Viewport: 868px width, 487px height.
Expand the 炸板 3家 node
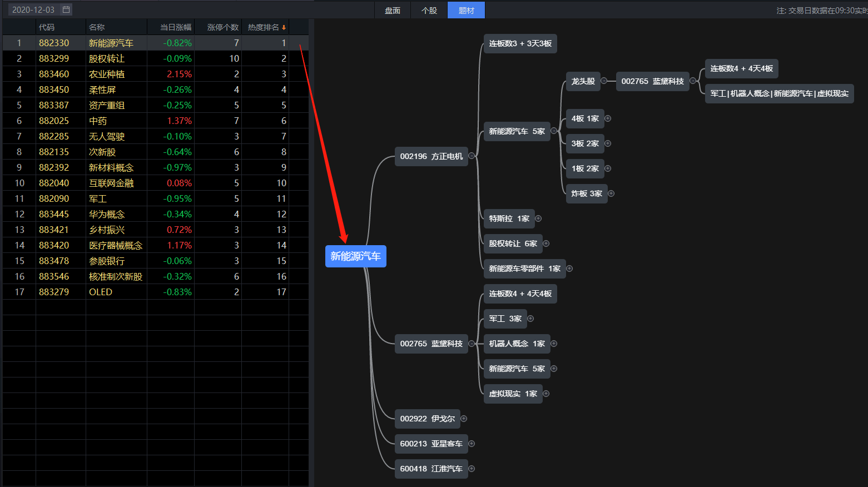(611, 193)
